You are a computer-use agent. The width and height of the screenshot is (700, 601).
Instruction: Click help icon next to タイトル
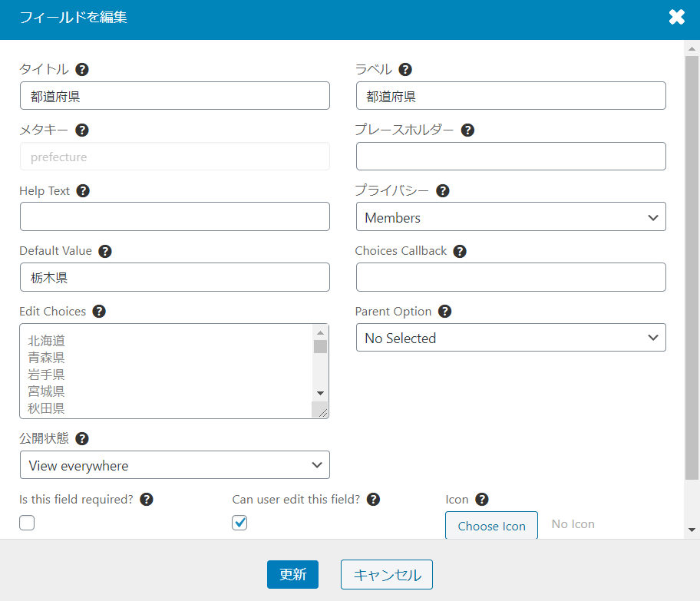[x=81, y=70]
